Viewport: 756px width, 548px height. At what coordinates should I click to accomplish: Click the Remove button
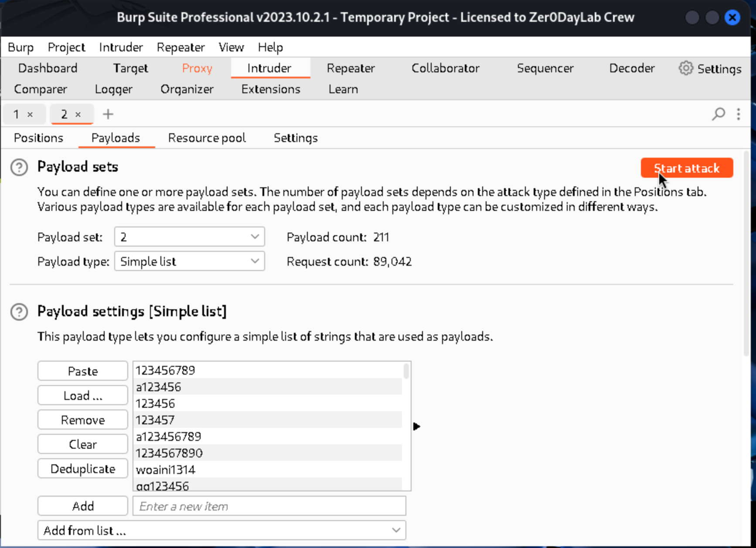point(82,420)
